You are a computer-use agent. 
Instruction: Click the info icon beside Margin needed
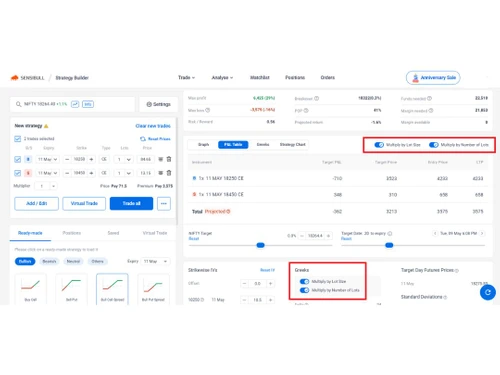[x=431, y=110]
